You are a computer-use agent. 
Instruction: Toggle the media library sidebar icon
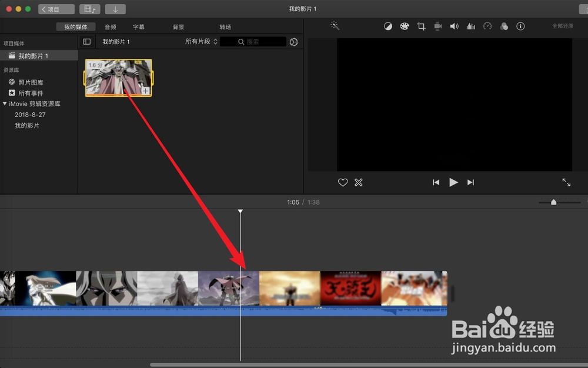click(x=86, y=42)
